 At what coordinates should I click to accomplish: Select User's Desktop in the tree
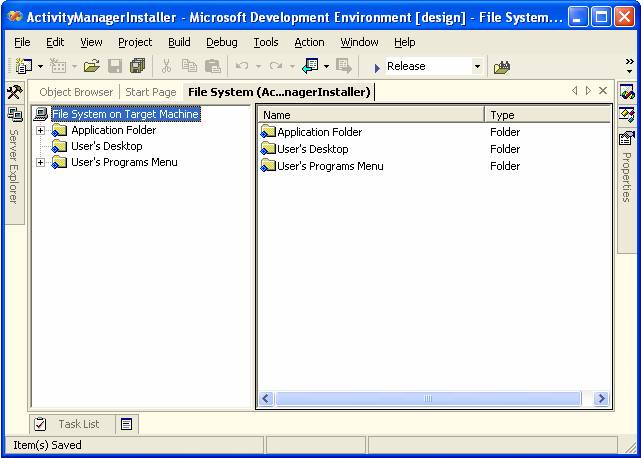tap(107, 146)
